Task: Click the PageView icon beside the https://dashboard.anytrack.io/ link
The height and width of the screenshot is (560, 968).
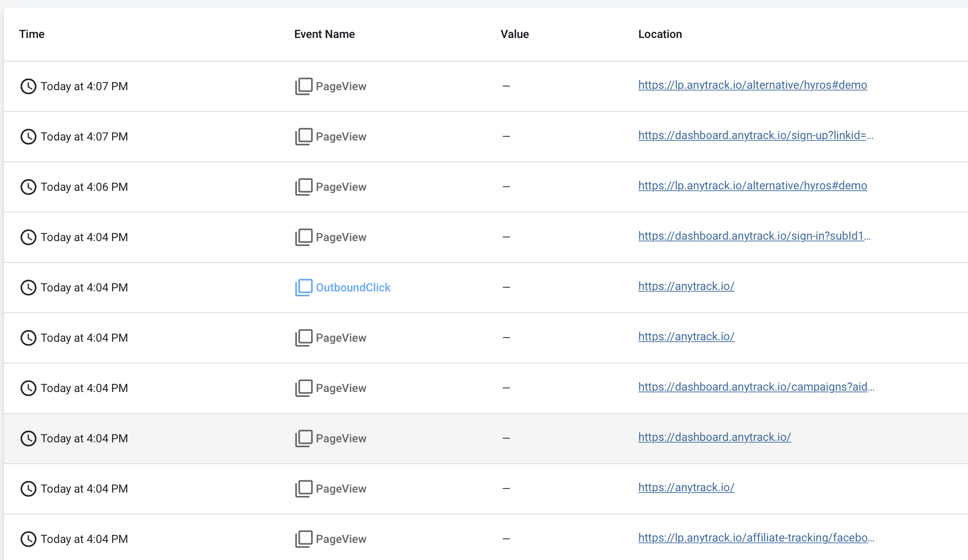Action: pos(304,439)
